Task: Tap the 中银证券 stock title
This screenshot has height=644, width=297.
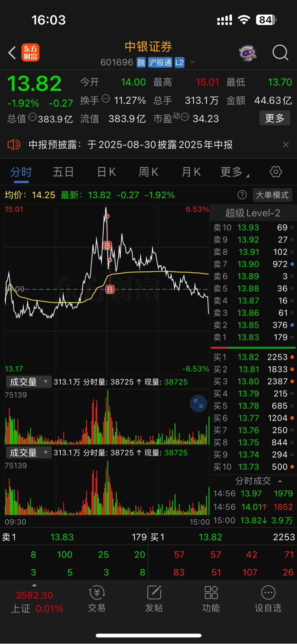Action: pyautogui.click(x=148, y=46)
